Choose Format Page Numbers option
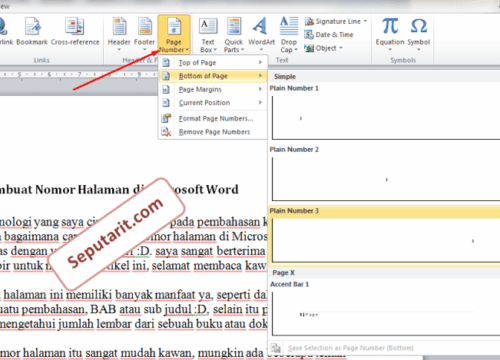 (213, 119)
